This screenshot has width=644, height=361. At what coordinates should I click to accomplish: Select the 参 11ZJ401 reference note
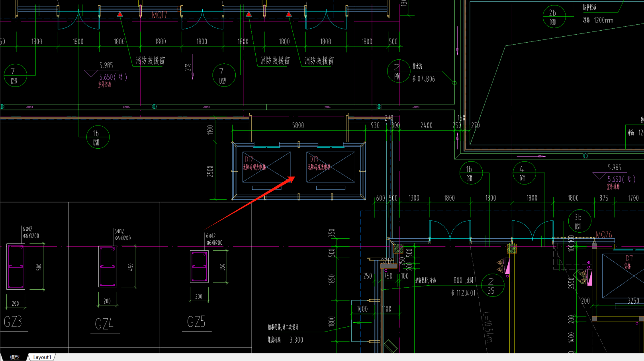click(x=463, y=293)
